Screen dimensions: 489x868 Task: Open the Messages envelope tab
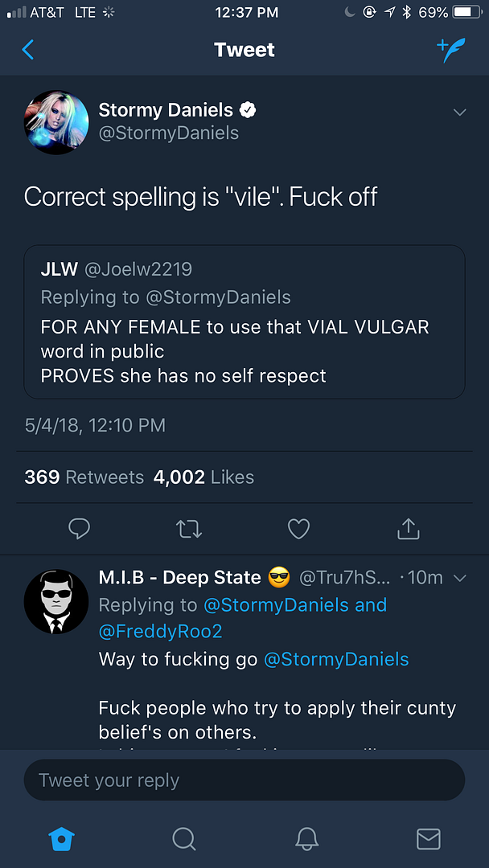tap(428, 839)
